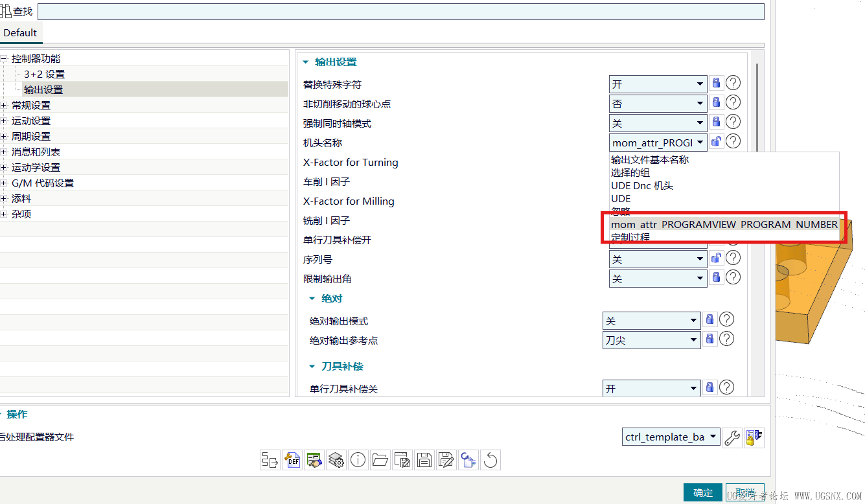Viewport: 865px width, 504px height.
Task: Reset using the circular undo arrow icon
Action: click(x=490, y=460)
